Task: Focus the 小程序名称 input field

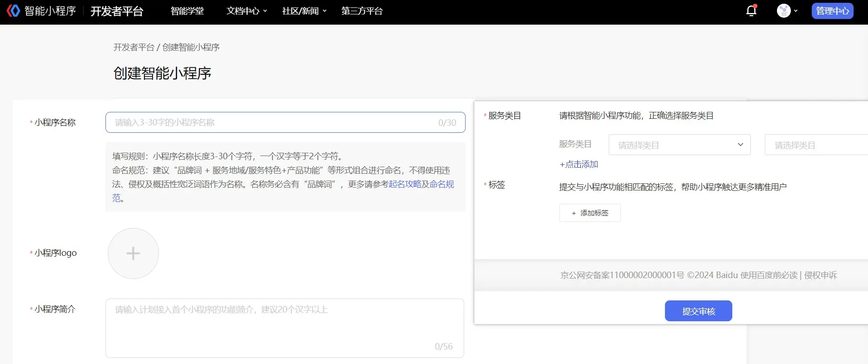Action: pos(274,123)
